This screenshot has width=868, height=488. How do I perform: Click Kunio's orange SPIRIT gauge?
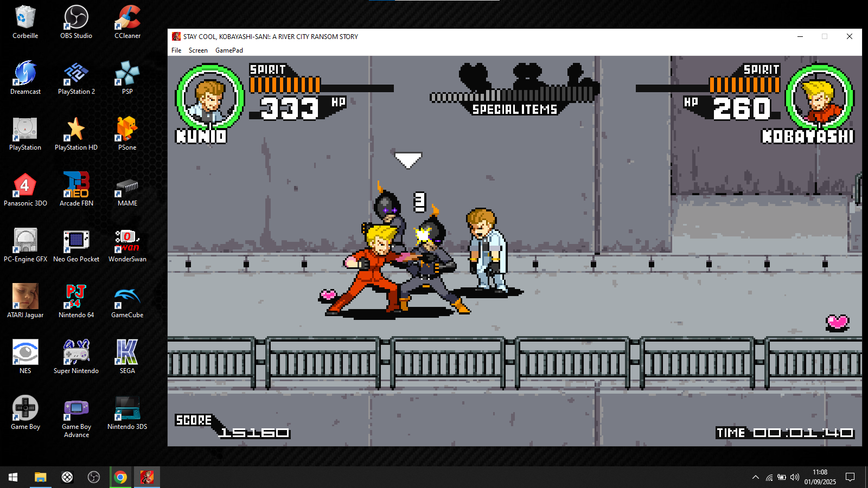tap(285, 85)
